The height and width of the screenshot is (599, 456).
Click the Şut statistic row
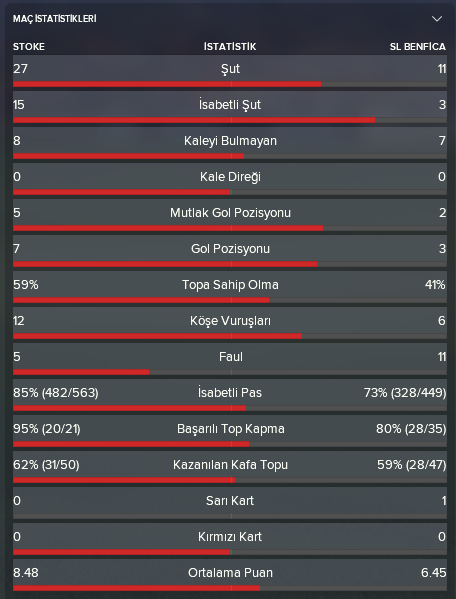[230, 71]
